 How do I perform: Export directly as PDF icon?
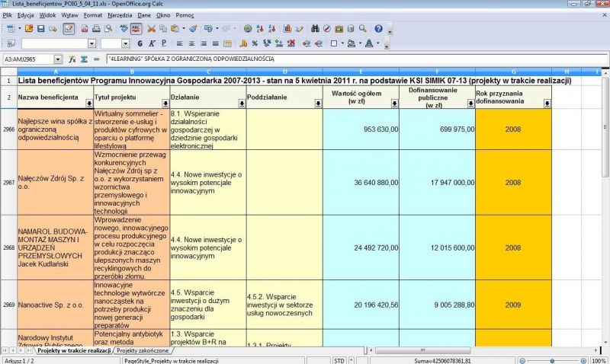click(x=85, y=29)
